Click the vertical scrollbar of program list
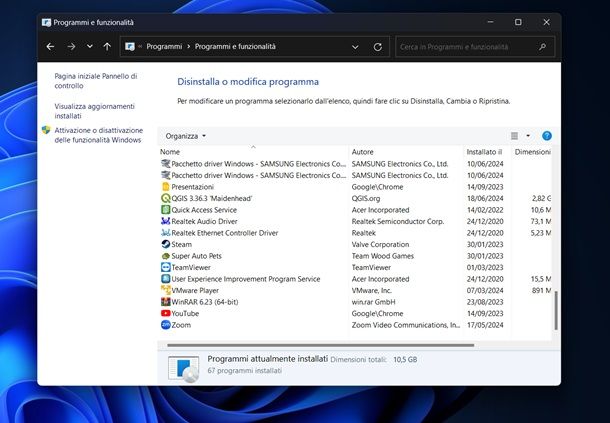The height and width of the screenshot is (423, 610). pos(556,310)
